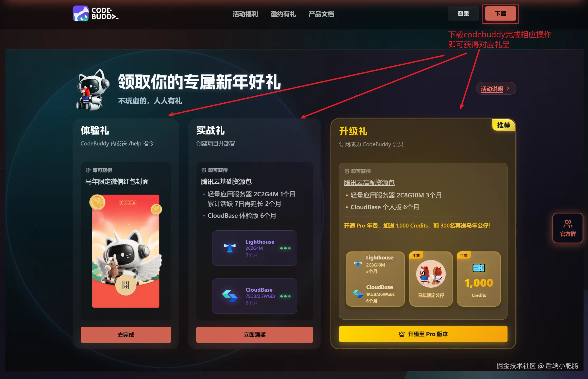Click the 马年限定公仔 doll image
Image resolution: width=588 pixels, height=379 pixels.
click(431, 274)
